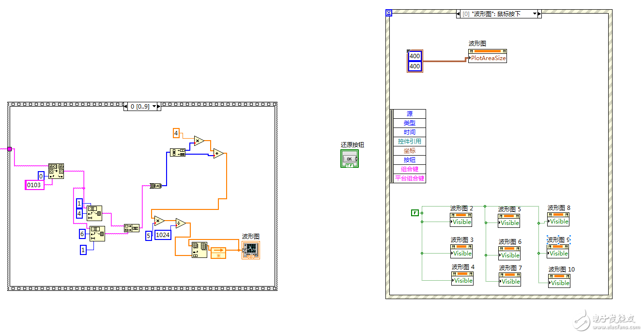Select the 波形图 label above PlotAreaSize node
644x335 pixels.
pos(477,44)
